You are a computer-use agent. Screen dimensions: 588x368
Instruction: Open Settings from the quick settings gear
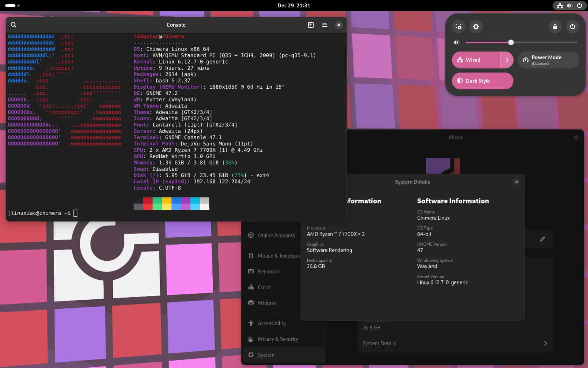pyautogui.click(x=476, y=27)
